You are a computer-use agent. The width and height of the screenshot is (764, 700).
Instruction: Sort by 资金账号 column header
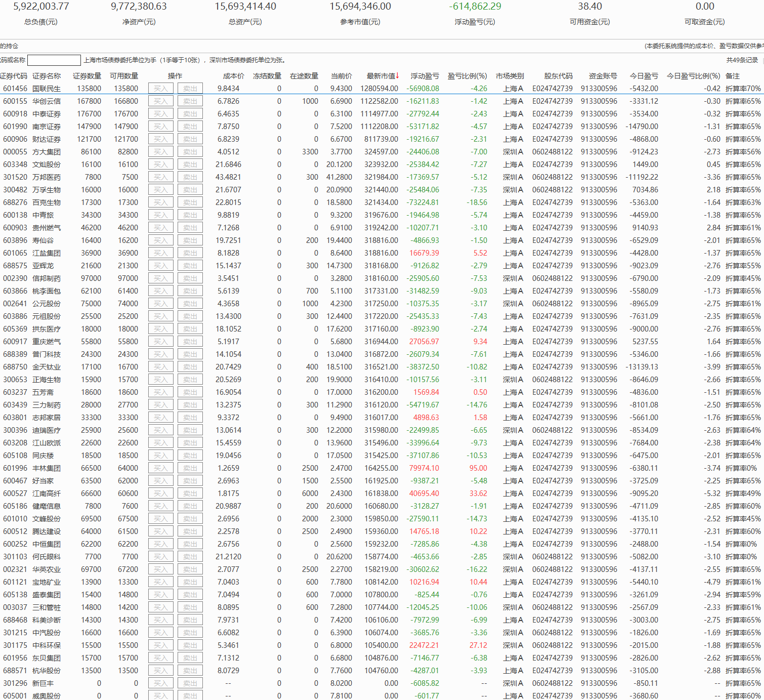[x=603, y=76]
